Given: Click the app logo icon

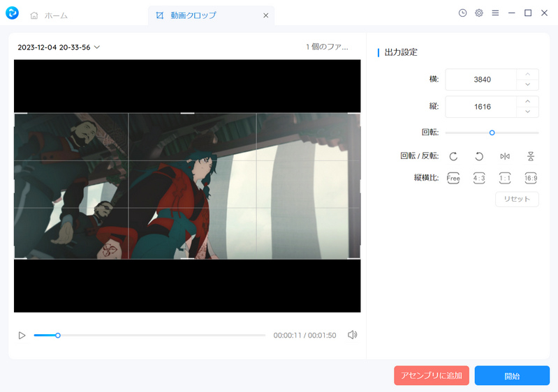Looking at the screenshot, I should 12,13.
